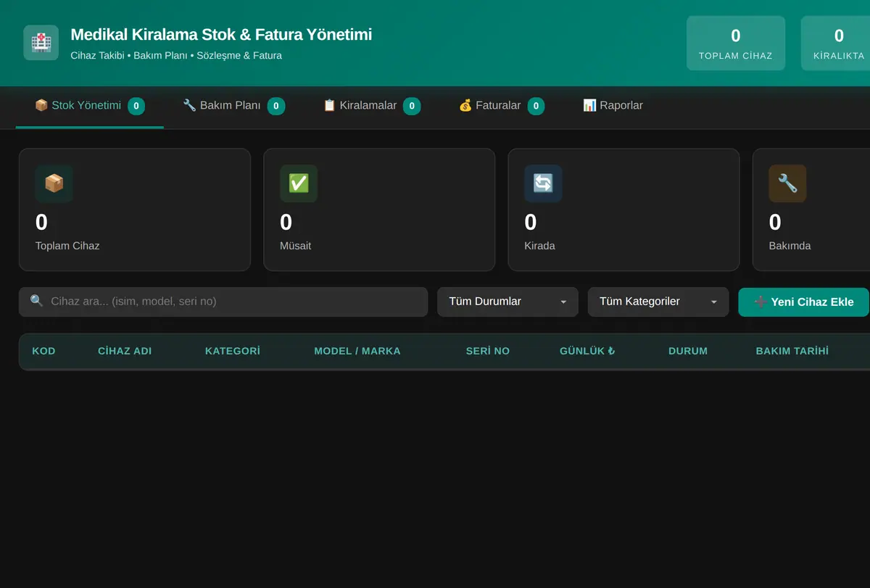Click the CİHAZ ADI column header
This screenshot has height=588, width=870.
pyautogui.click(x=125, y=351)
